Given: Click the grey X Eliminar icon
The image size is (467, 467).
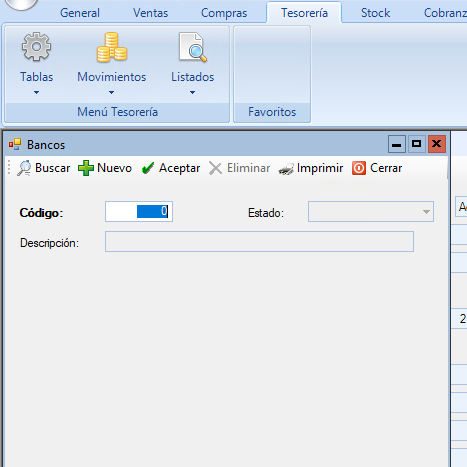Looking at the screenshot, I should 215,168.
